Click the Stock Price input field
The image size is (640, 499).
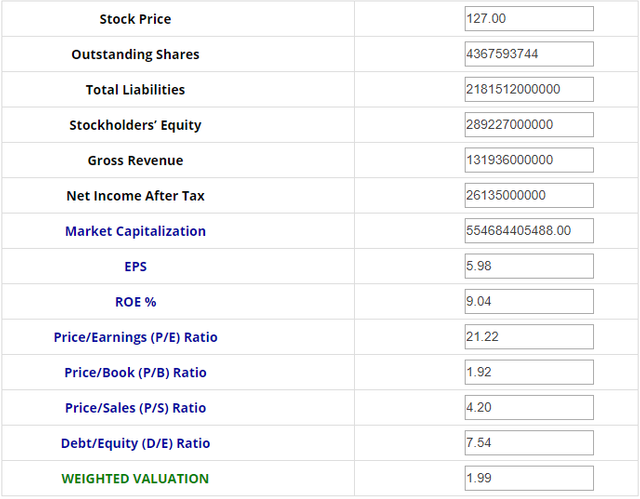tap(528, 19)
